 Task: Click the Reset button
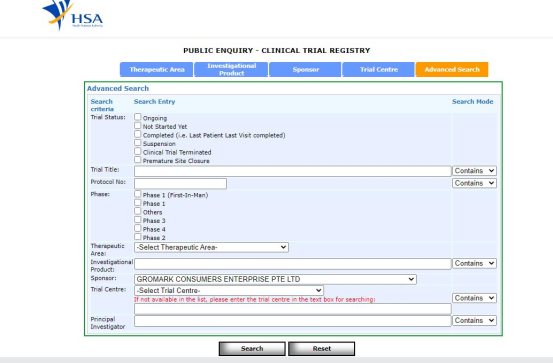point(322,349)
